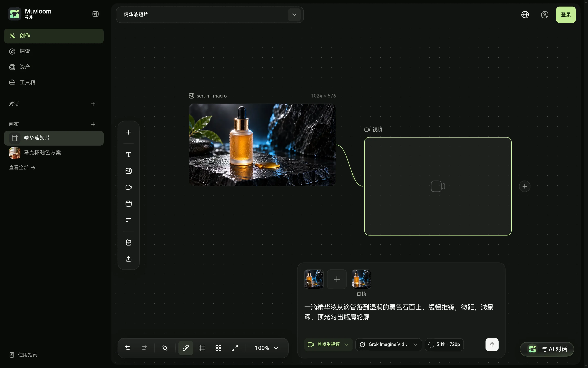588x368 pixels.
Task: Select the video node tool
Action: click(129, 187)
